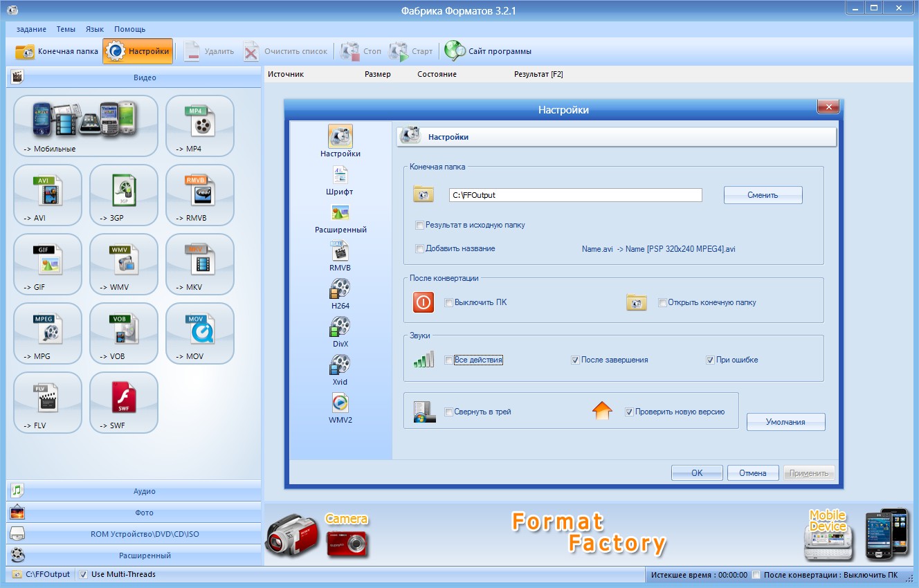Click the Конечная папка toolbar button

point(57,51)
